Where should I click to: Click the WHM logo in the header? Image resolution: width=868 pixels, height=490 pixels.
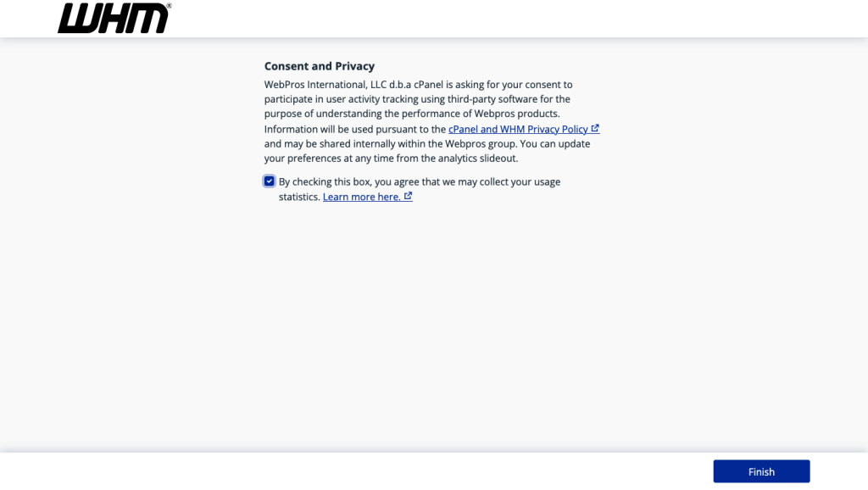tap(114, 19)
